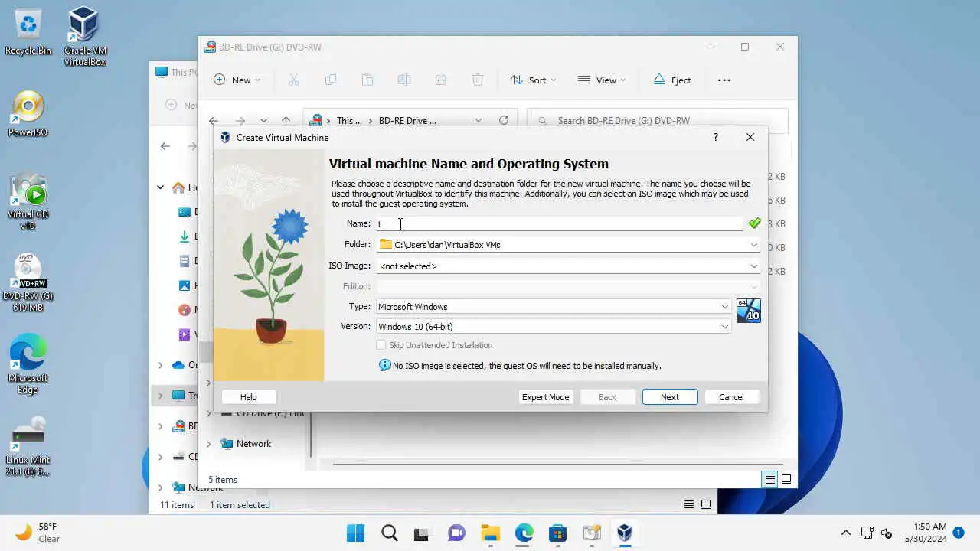Click the Paste icon in Explorer toolbar
Screen dimensions: 980x551
[x=367, y=80]
